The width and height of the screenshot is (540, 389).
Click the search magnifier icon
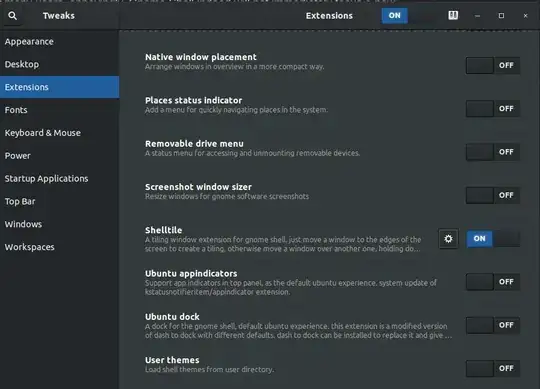[12, 16]
